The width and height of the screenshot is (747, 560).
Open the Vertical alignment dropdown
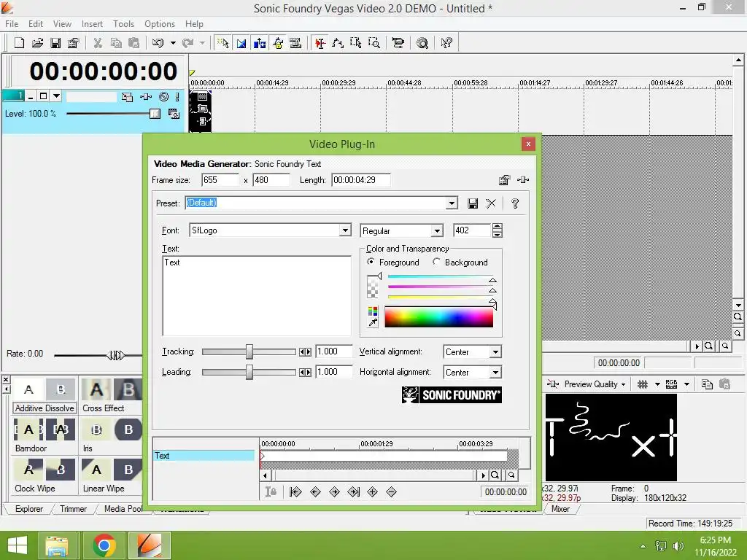495,352
